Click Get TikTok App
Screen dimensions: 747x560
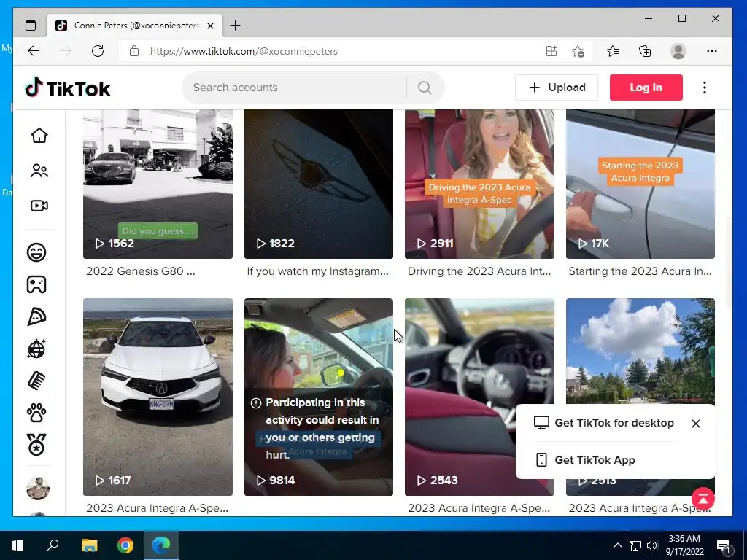pyautogui.click(x=584, y=460)
